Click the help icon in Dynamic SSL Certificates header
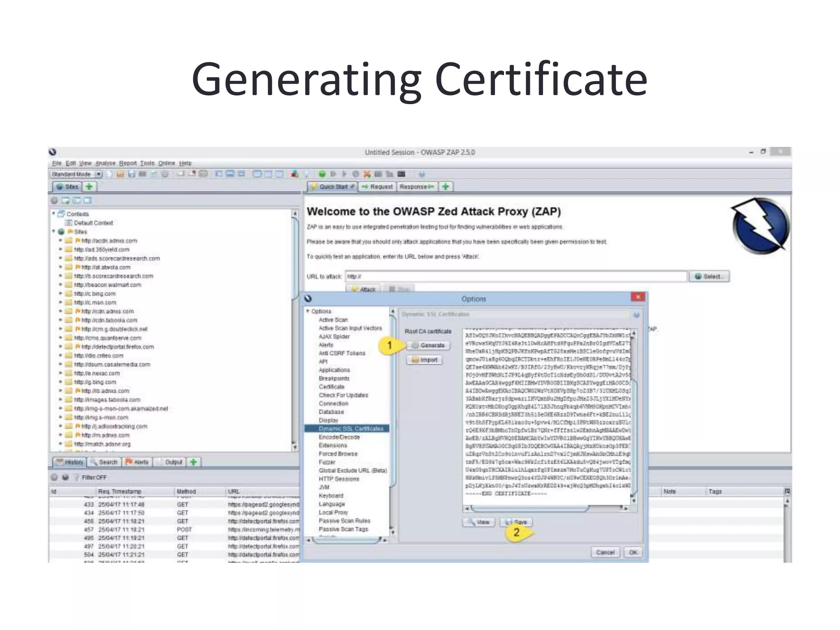Viewport: 840px width, 630px height. (x=636, y=315)
